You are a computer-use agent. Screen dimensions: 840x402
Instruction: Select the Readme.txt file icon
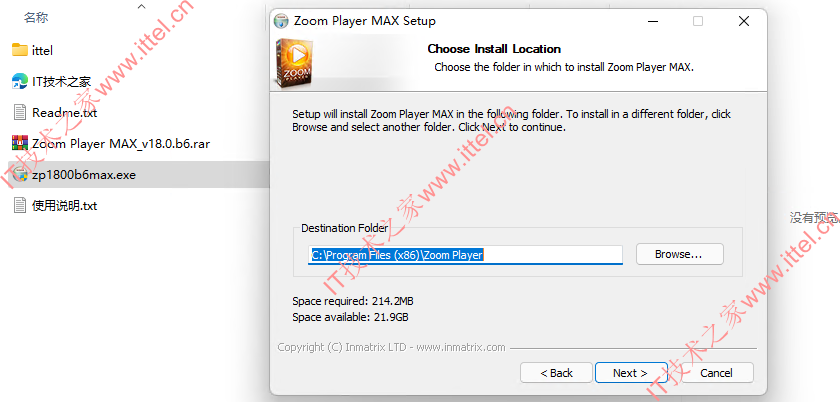(x=20, y=113)
